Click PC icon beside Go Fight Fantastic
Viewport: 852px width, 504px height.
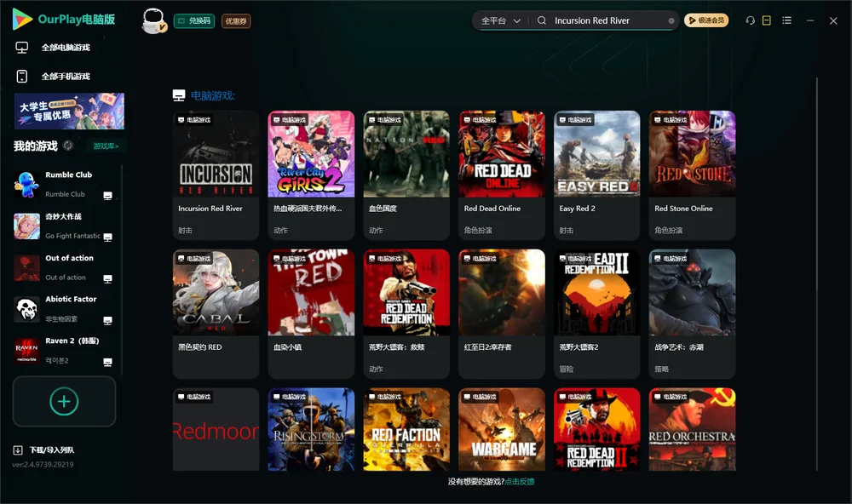[107, 238]
